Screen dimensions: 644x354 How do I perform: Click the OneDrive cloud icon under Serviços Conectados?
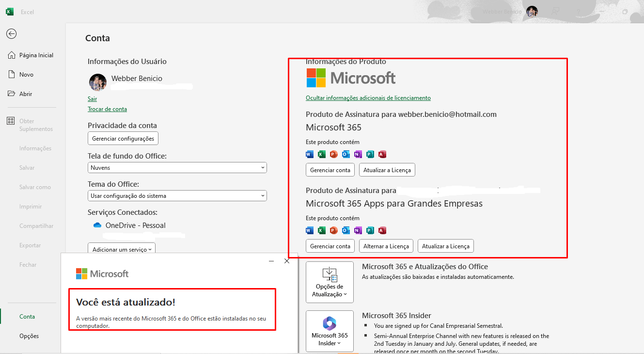coord(97,225)
